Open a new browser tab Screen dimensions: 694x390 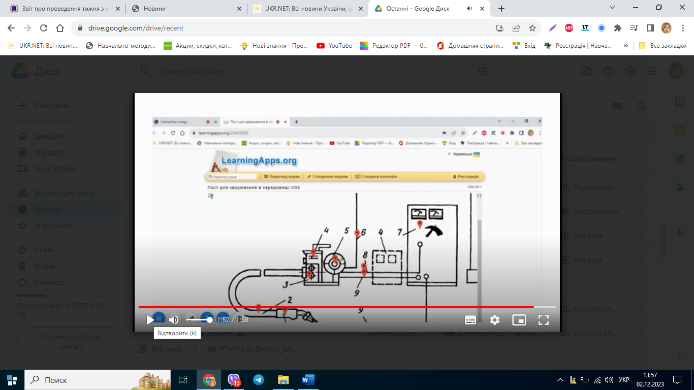(x=501, y=8)
